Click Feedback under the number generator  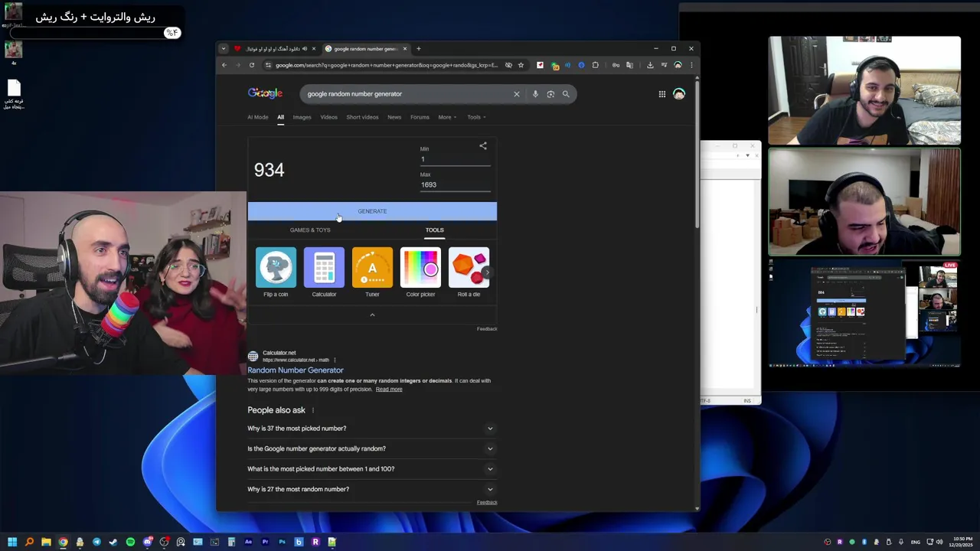coord(487,329)
